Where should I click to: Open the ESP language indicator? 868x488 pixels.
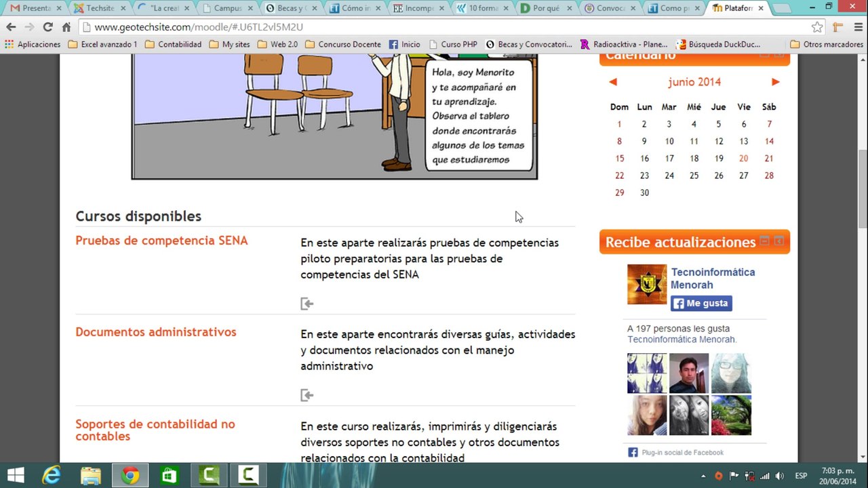pos(801,476)
